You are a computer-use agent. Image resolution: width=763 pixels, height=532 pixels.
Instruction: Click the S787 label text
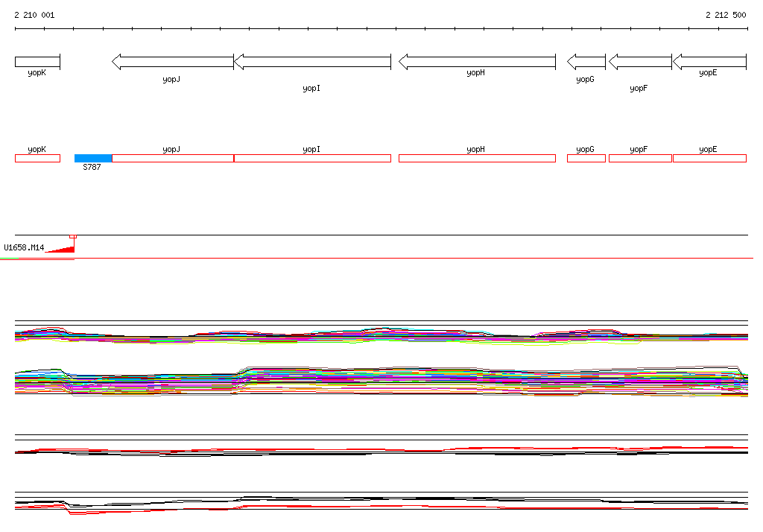(x=92, y=167)
